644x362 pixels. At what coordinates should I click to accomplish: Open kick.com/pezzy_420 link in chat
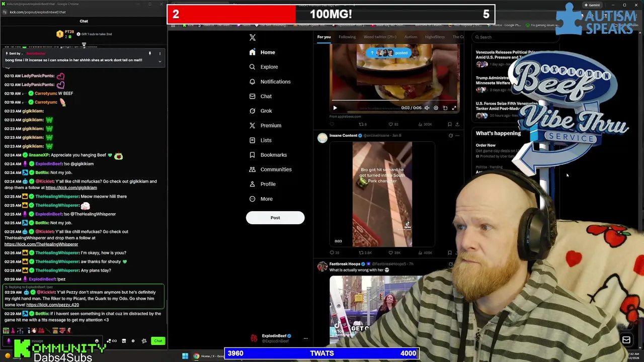coord(52,305)
